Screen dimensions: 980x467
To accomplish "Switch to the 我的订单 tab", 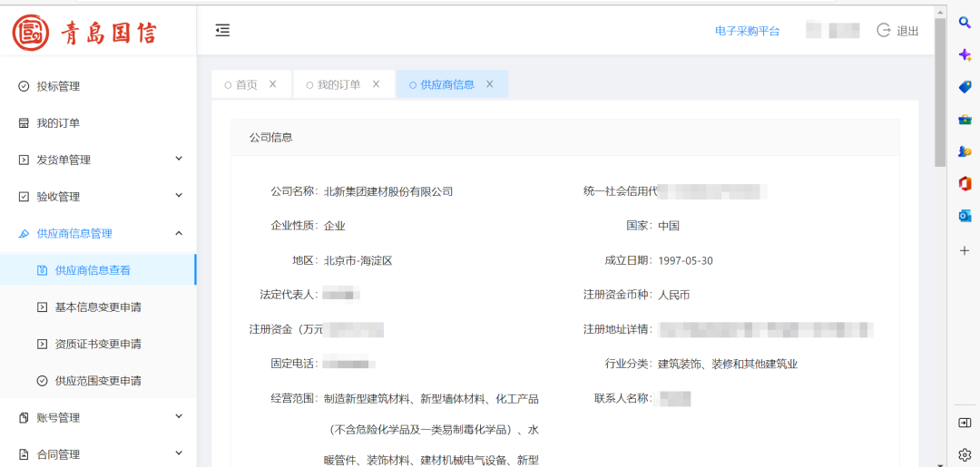I will pos(338,85).
